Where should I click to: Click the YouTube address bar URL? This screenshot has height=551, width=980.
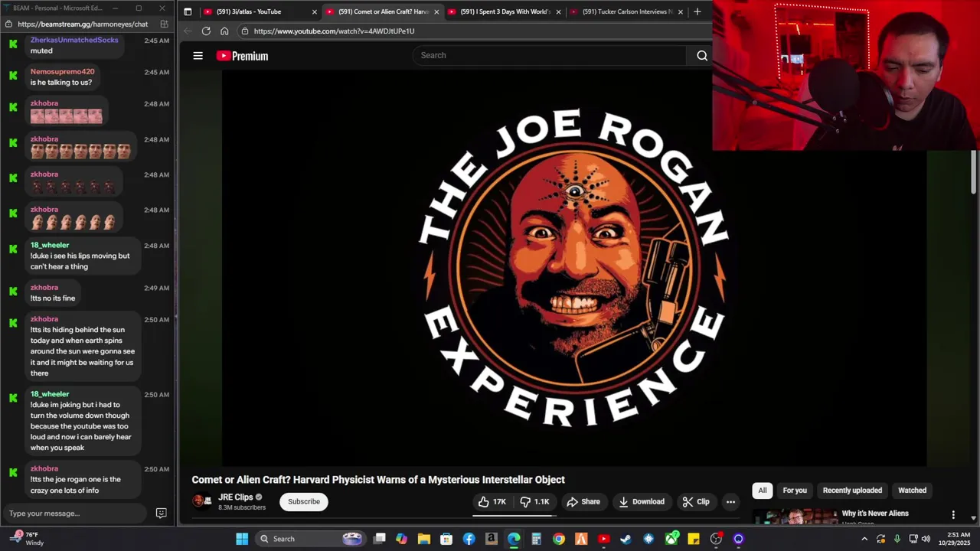point(334,31)
